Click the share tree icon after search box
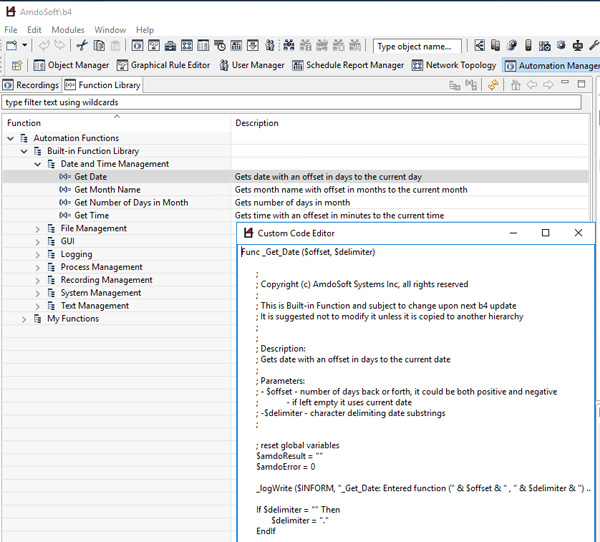The image size is (600, 542). pos(479,46)
